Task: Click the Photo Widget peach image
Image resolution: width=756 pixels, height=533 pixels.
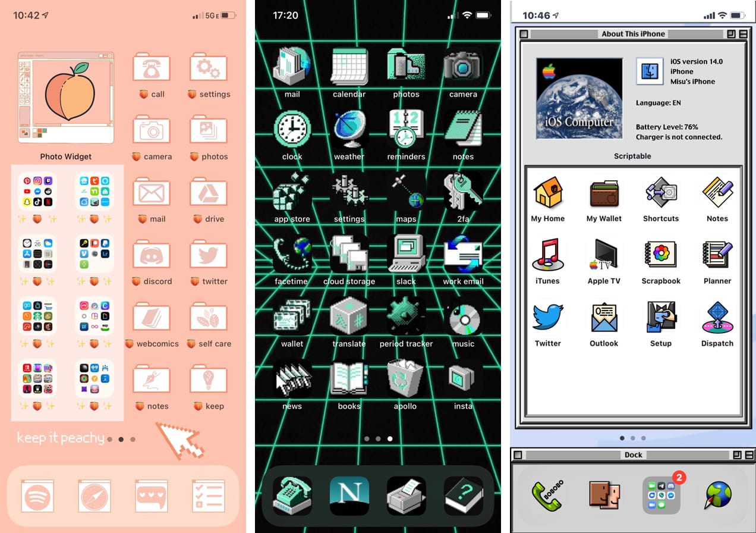Action: click(66, 98)
